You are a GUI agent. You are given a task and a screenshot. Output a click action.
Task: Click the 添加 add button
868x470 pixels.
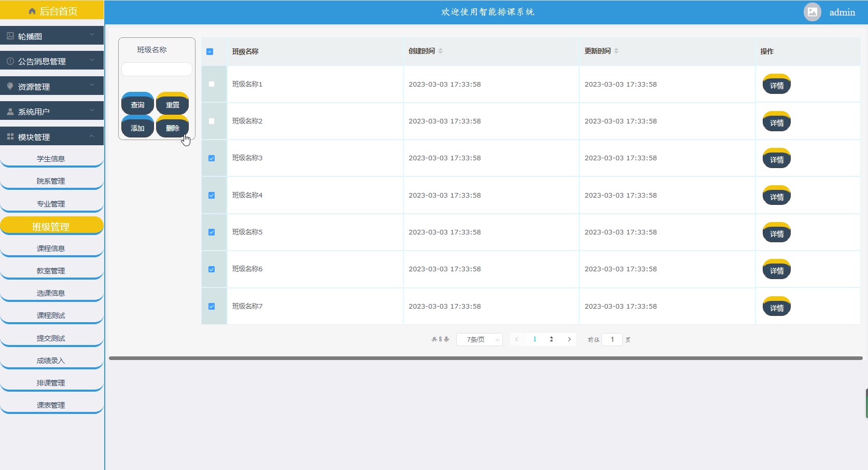click(x=137, y=127)
